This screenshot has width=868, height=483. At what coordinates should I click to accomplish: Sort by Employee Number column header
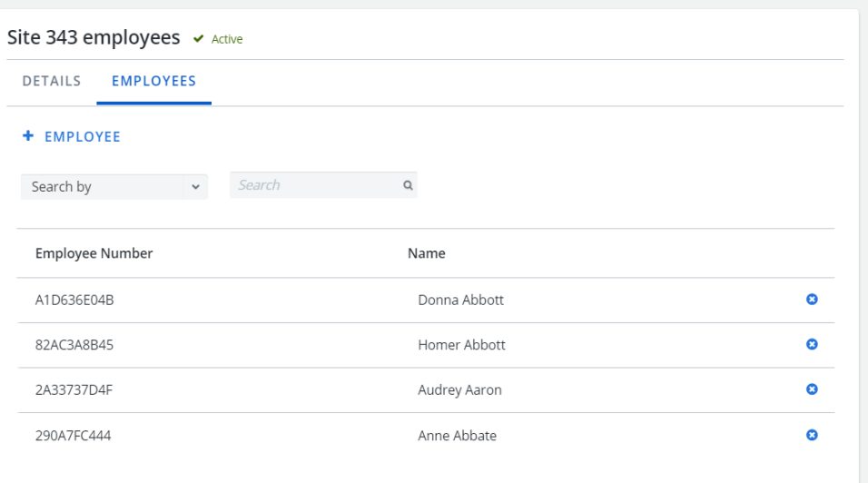click(94, 253)
